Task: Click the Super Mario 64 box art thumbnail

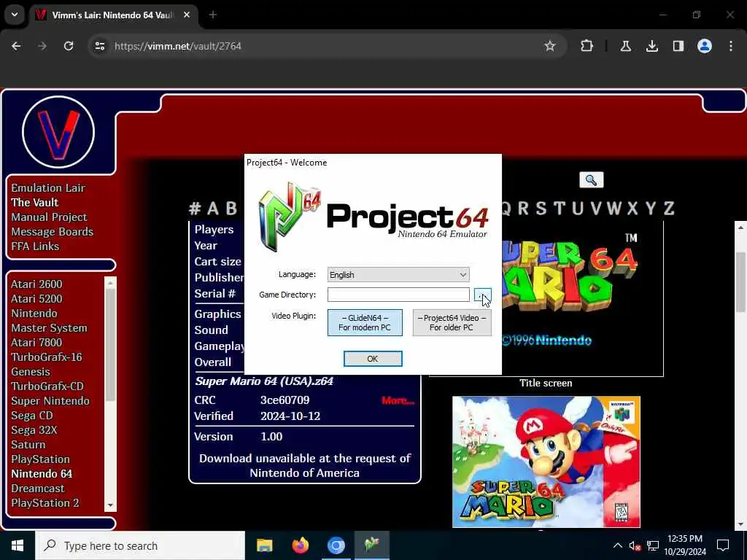Action: point(546,462)
